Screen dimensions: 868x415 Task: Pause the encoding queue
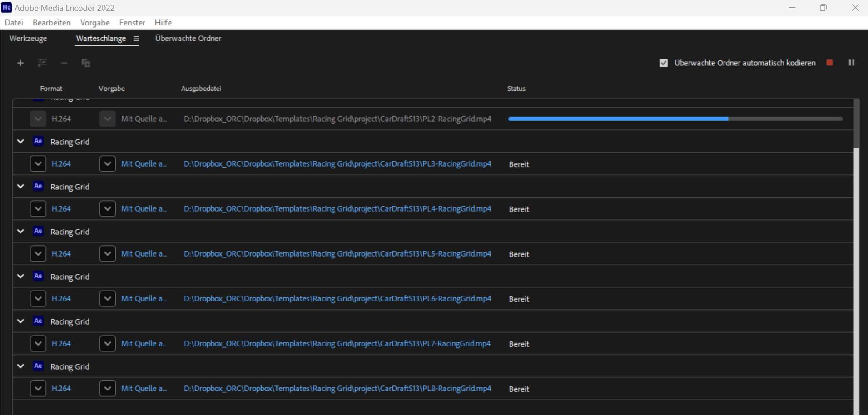[x=851, y=63]
